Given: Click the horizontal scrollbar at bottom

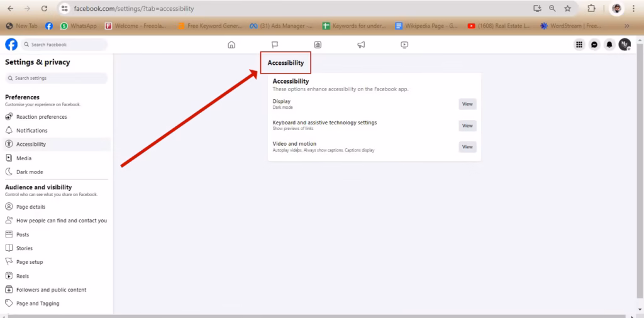Looking at the screenshot, I should coord(318,316).
